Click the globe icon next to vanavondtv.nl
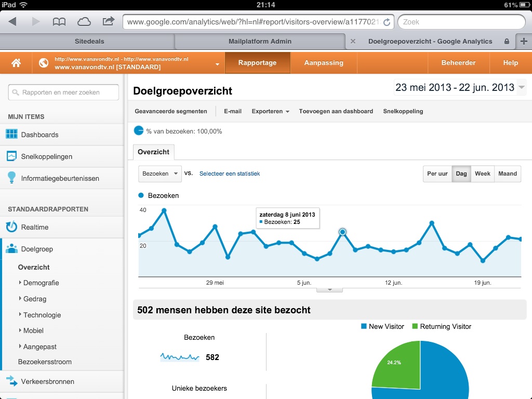 (44, 63)
